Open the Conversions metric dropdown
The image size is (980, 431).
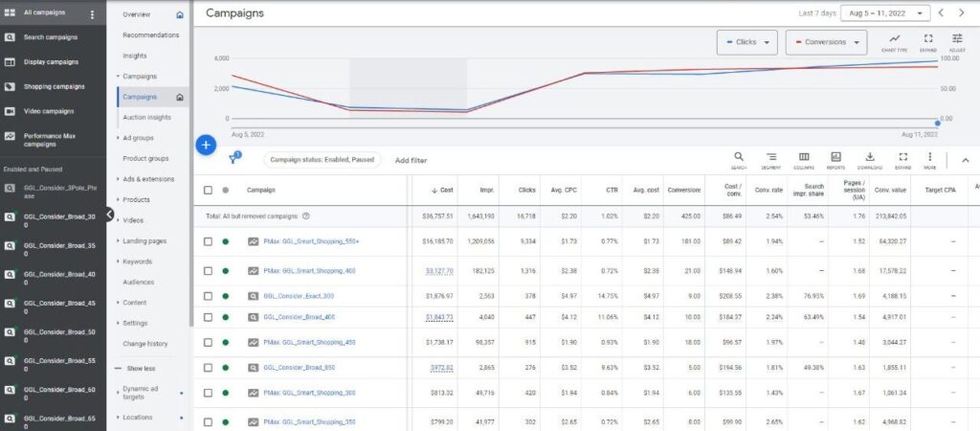pyautogui.click(x=825, y=42)
